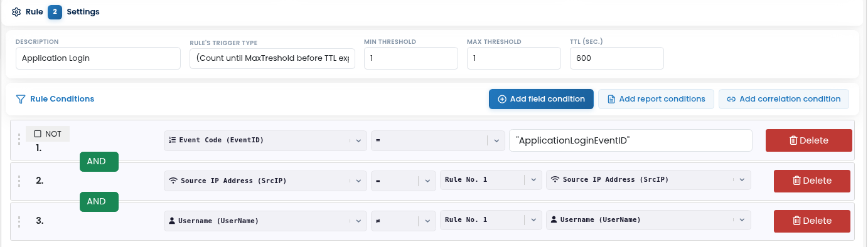The image size is (868, 247).
Task: Delete condition 2 with its red button
Action: coord(812,181)
